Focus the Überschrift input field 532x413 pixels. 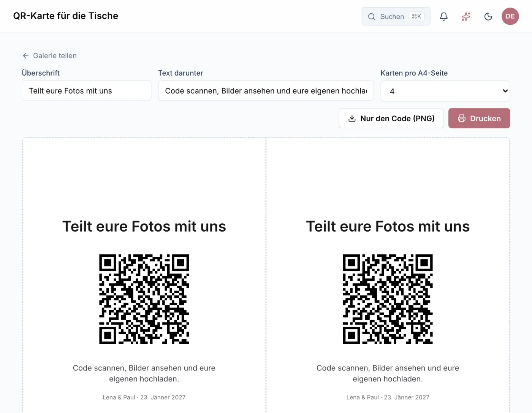[x=87, y=91]
